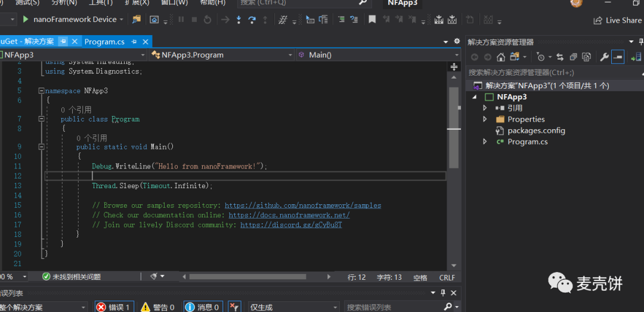Viewport: 644px width, 312px height.
Task: Collapse the namespace NFApp3 code block
Action: (41, 91)
